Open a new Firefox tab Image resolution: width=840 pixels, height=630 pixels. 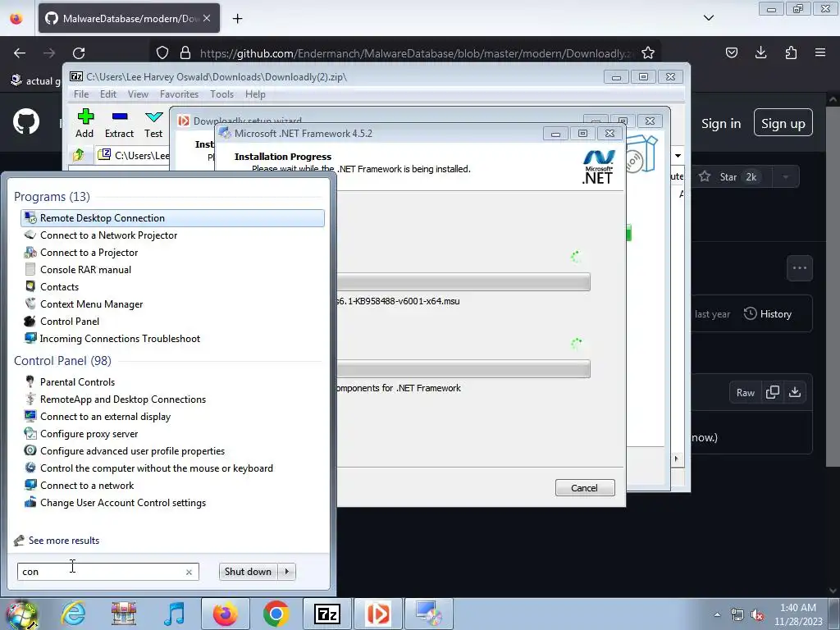pyautogui.click(x=237, y=18)
